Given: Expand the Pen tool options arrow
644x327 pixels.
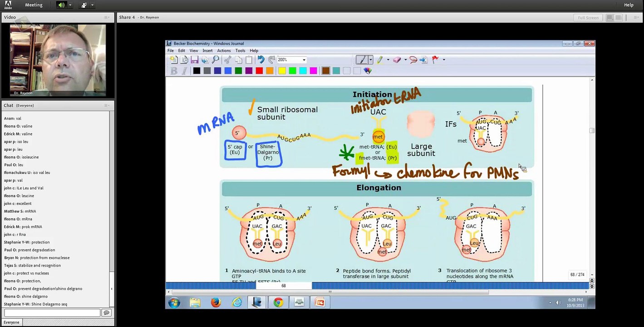Looking at the screenshot, I should click(370, 59).
